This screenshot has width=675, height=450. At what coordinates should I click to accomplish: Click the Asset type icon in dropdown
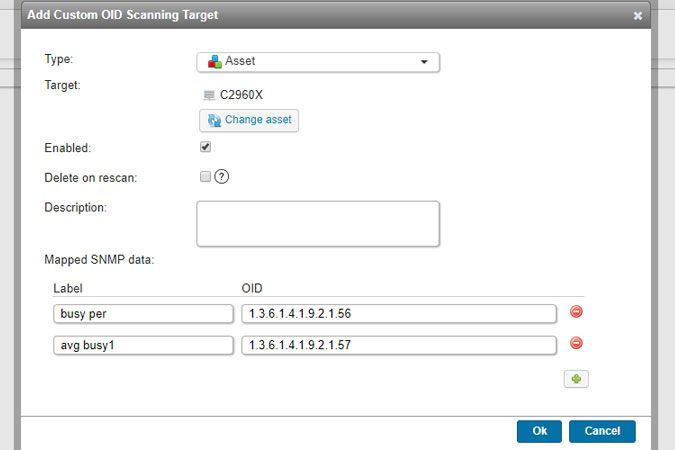214,62
